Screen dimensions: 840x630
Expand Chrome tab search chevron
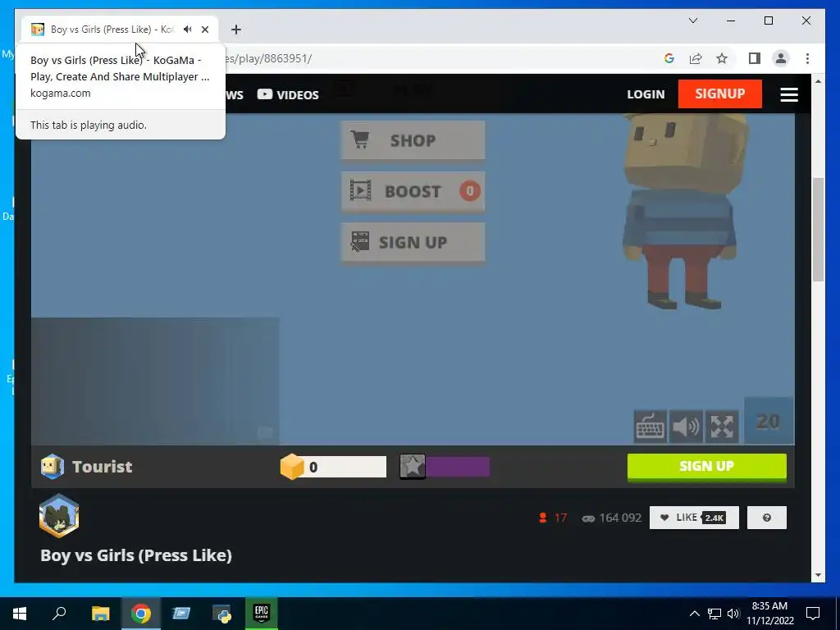692,21
